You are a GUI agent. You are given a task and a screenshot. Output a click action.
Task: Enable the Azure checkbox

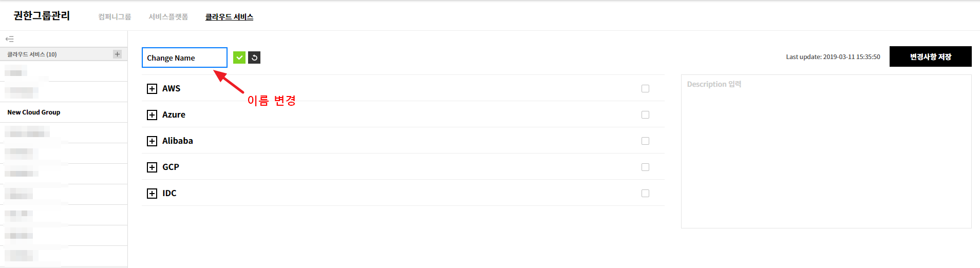(x=645, y=115)
